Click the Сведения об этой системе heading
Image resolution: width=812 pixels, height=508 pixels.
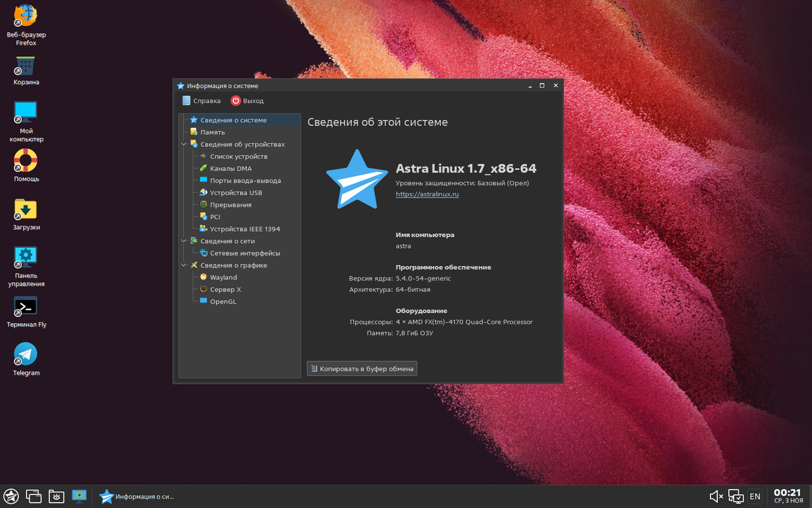click(x=378, y=122)
